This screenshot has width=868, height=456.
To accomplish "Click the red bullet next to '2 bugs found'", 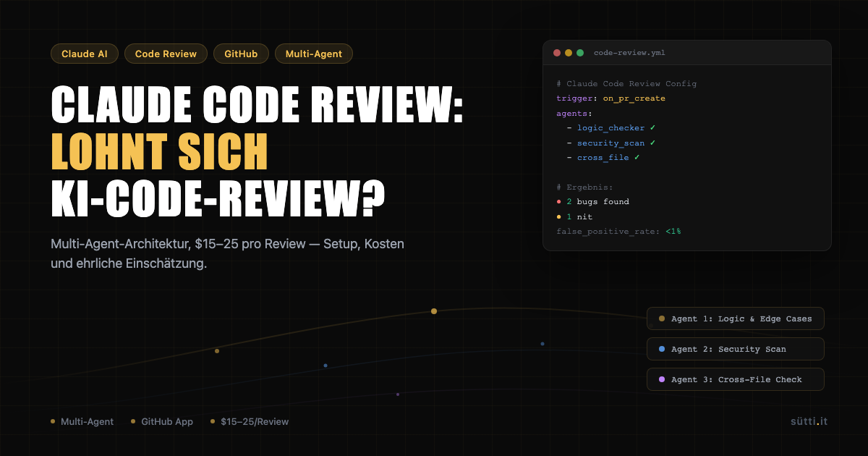I will coord(558,201).
